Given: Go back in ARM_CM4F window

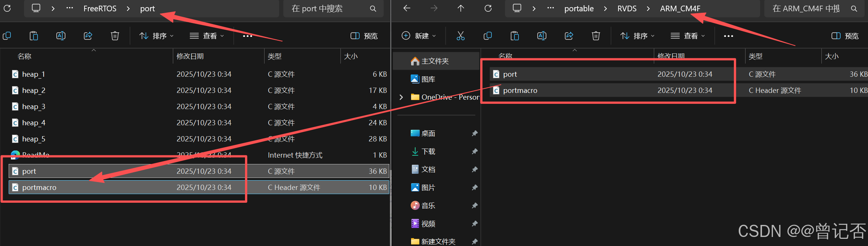Looking at the screenshot, I should point(407,8).
